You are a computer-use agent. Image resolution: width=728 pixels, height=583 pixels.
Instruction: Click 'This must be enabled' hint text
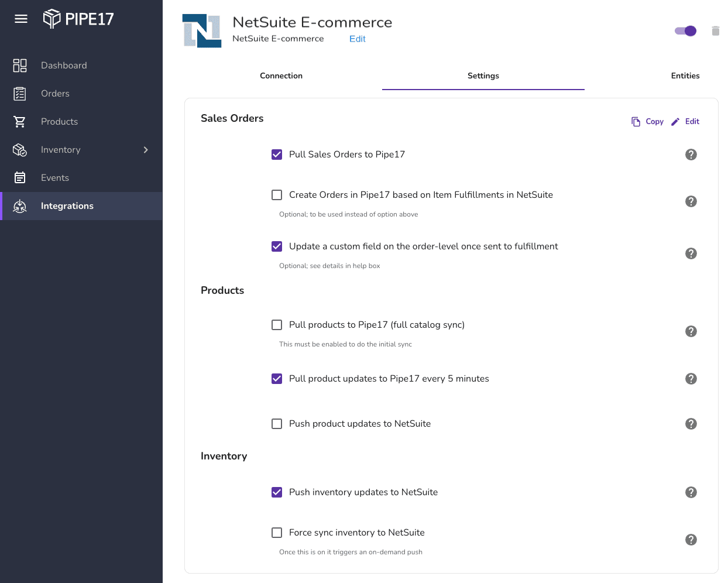(345, 344)
